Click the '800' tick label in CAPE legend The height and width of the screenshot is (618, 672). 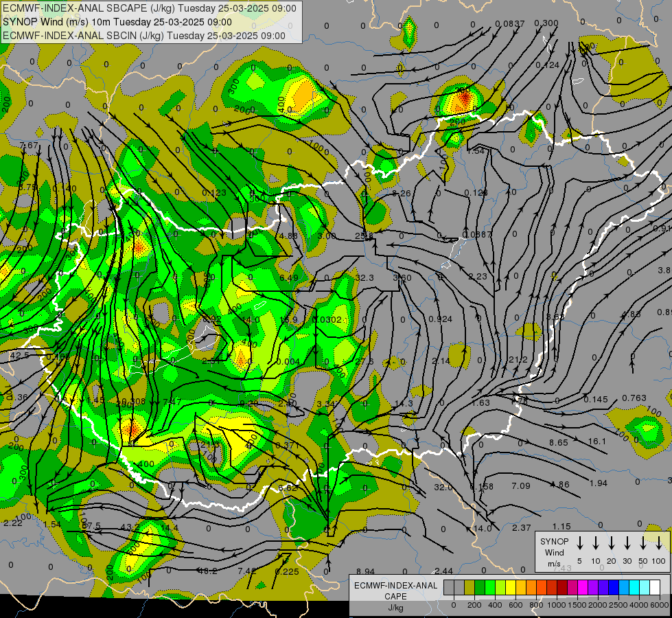point(536,605)
